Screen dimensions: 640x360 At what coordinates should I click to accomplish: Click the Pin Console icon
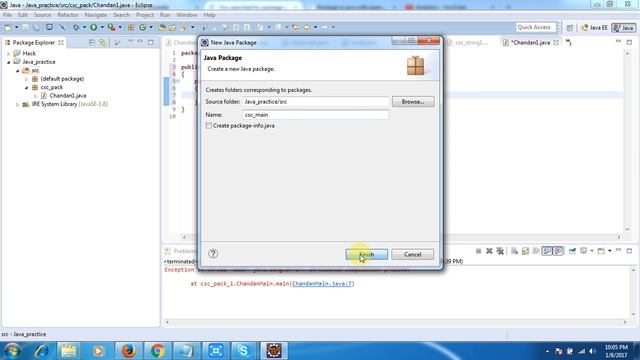tap(572, 251)
